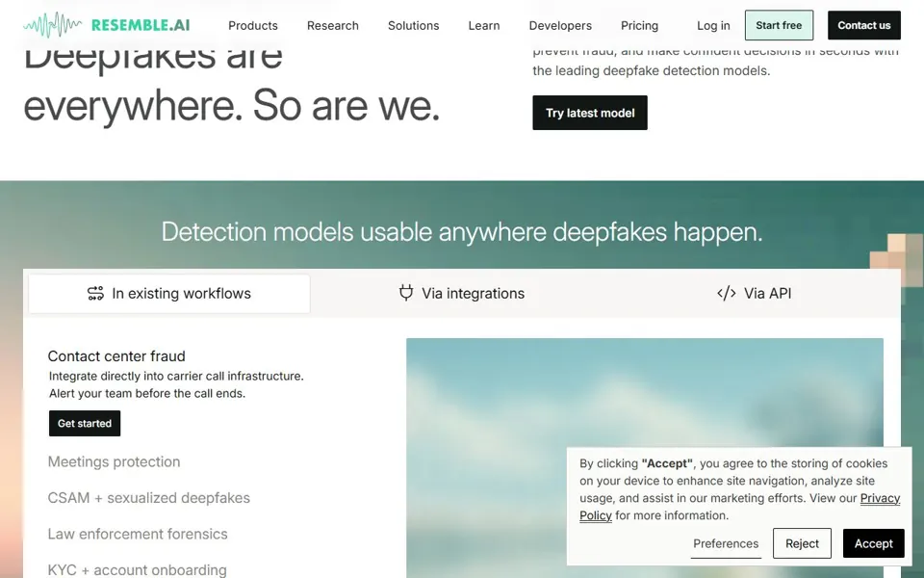924x578 pixels.
Task: Click the workflow icon beside In existing workflows
Action: pos(95,293)
